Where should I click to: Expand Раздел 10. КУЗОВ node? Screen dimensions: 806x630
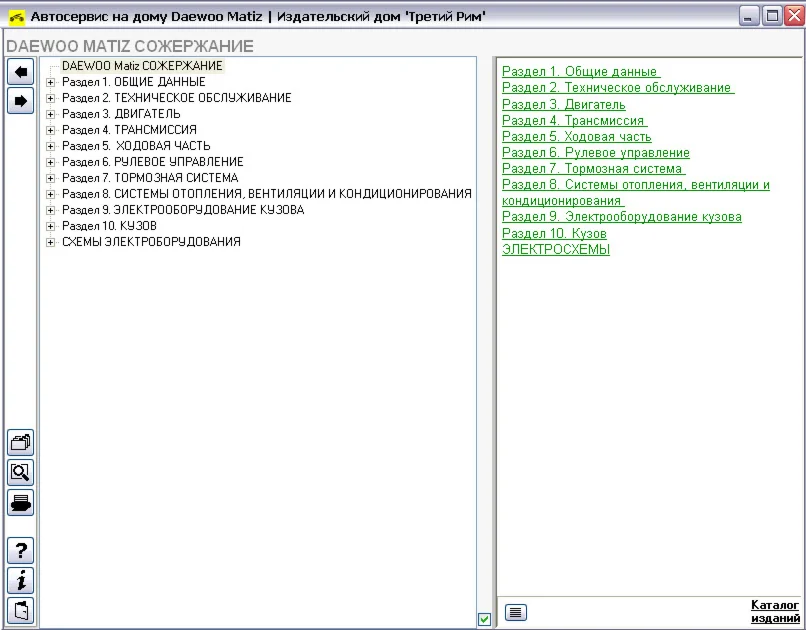(50, 226)
